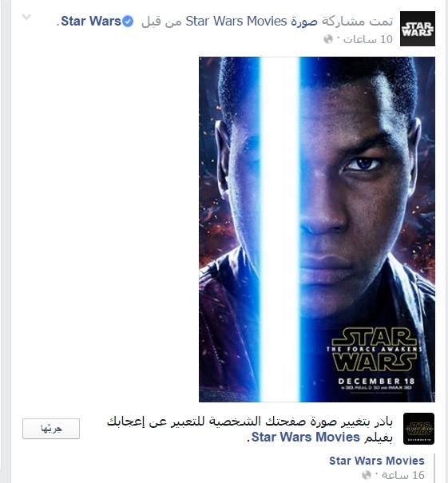This screenshot has width=448, height=483.
Task: Click the جربها button
Action: (x=51, y=429)
